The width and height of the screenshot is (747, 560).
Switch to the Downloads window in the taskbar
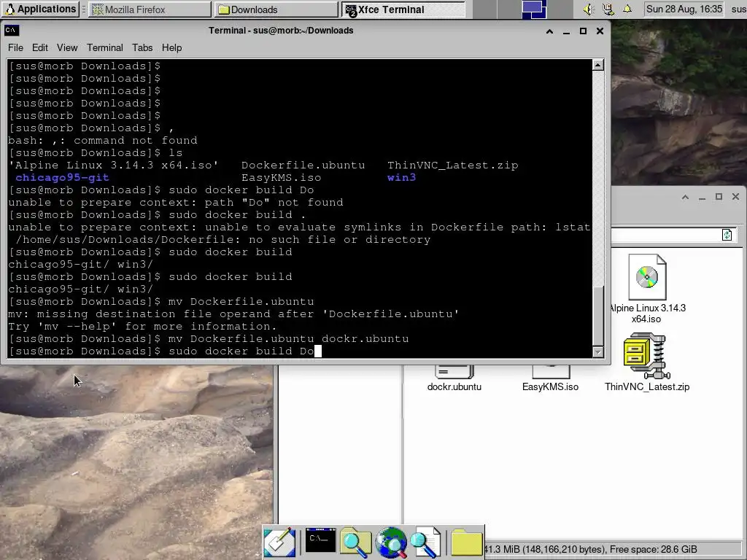click(276, 9)
